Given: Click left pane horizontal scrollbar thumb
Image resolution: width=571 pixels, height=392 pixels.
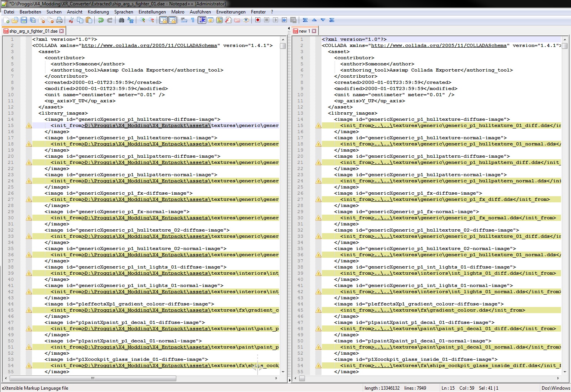Looking at the screenshot, I should (x=92, y=379).
